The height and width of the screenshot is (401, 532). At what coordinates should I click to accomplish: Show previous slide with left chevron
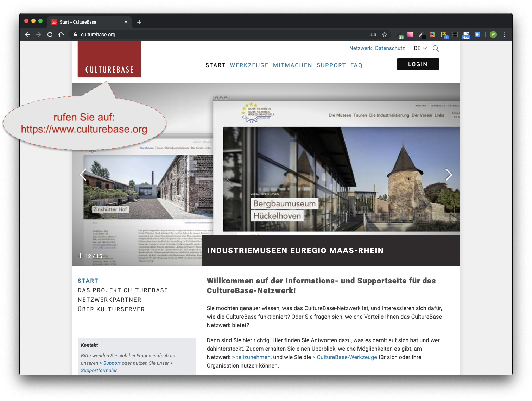(83, 175)
